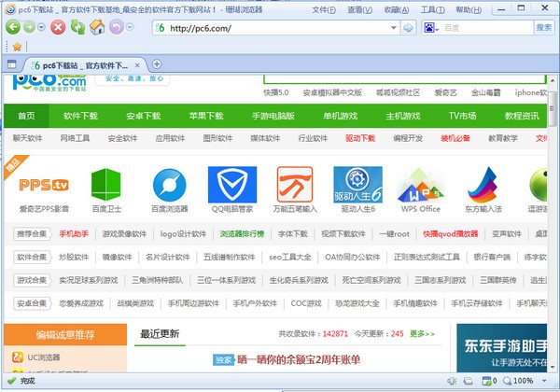Click the 晒一晒你的余额宝2周年账单 headline

point(299,359)
